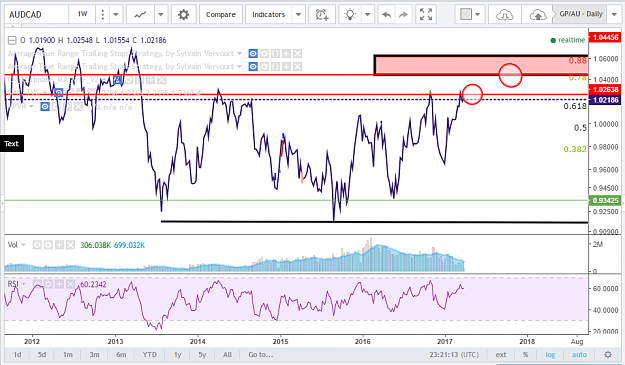Click the line chart style icon
The height and width of the screenshot is (365, 625).
click(x=140, y=15)
